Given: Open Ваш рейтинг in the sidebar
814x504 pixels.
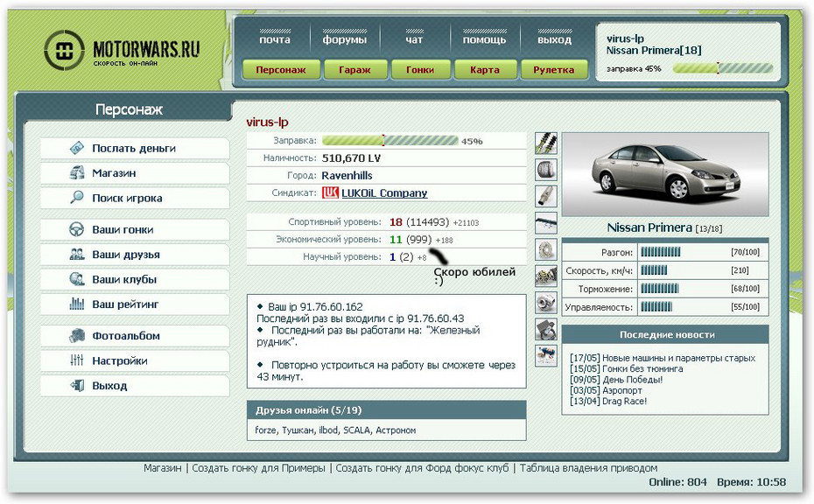Looking at the screenshot, I should [135, 304].
